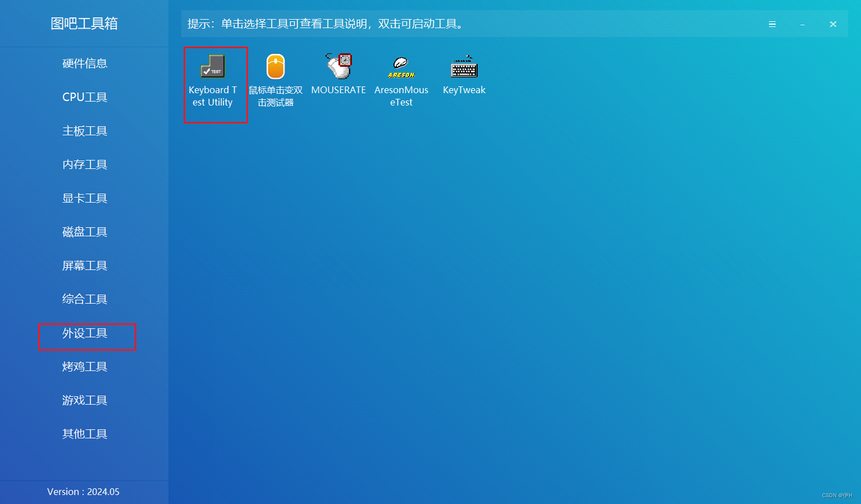Select the 外设工具 category

tap(85, 333)
